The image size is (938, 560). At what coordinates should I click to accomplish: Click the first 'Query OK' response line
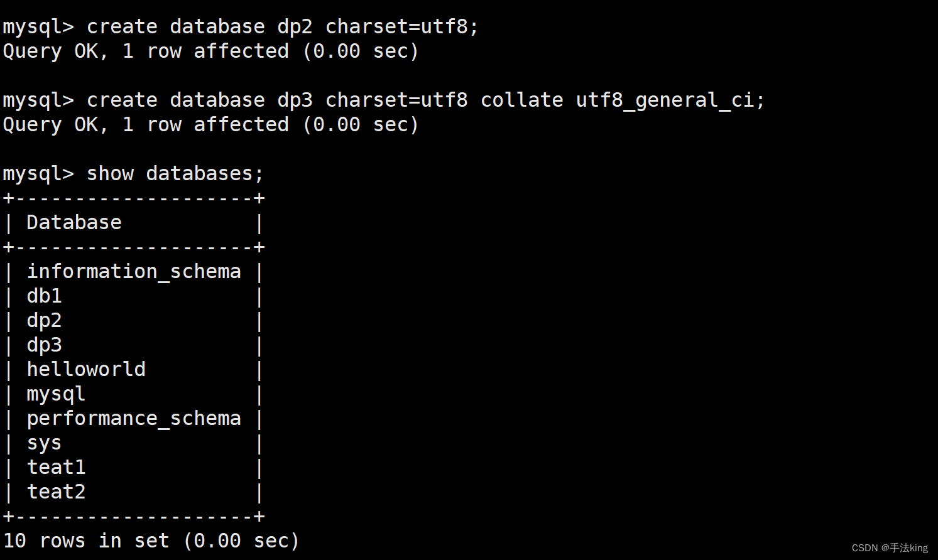pyautogui.click(x=210, y=51)
